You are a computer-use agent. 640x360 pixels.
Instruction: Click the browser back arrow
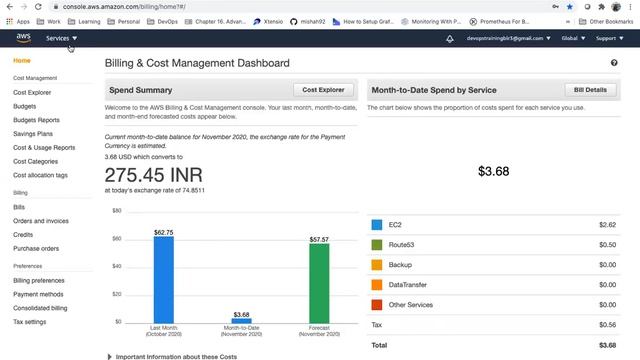click(x=9, y=7)
